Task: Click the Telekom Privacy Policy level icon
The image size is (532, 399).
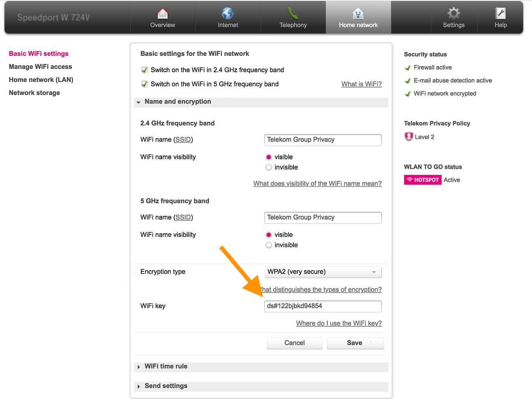Action: (x=408, y=137)
